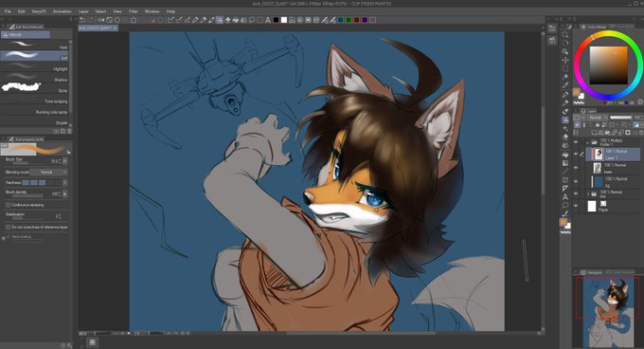Click the Text A icon in command bar
644x349 pixels.
pos(268,20)
